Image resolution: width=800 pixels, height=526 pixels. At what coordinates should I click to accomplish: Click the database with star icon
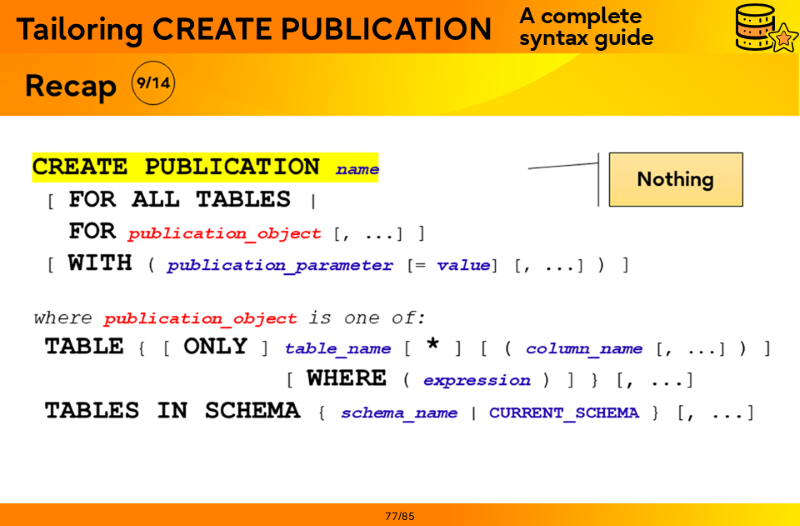click(x=764, y=28)
